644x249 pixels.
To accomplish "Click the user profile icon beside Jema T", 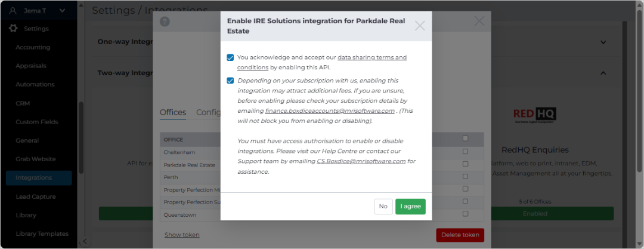I will [x=13, y=11].
